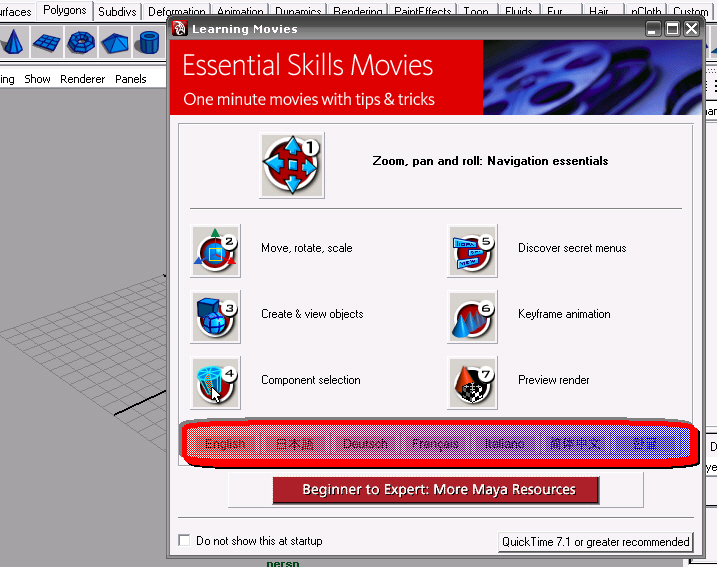Select Français language option
This screenshot has width=717, height=567.
point(435,444)
